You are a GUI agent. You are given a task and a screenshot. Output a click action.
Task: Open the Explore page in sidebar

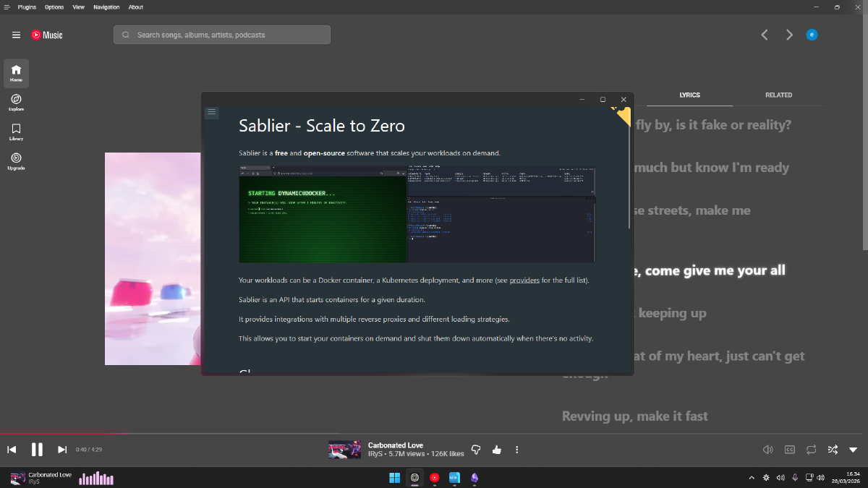tap(16, 102)
